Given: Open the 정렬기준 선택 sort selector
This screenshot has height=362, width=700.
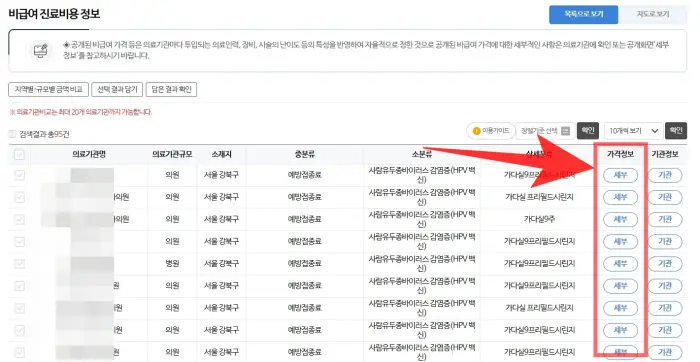Looking at the screenshot, I should tap(545, 131).
